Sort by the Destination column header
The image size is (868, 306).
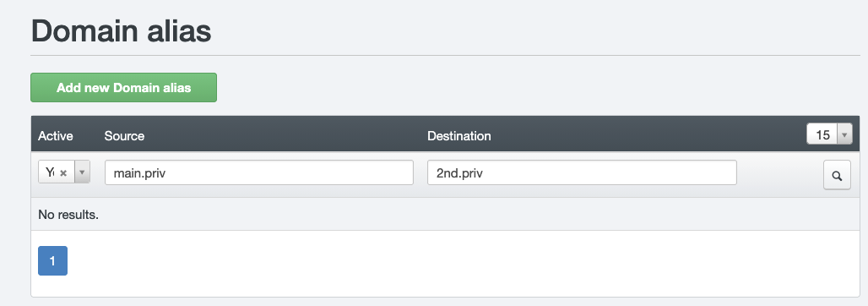click(459, 136)
